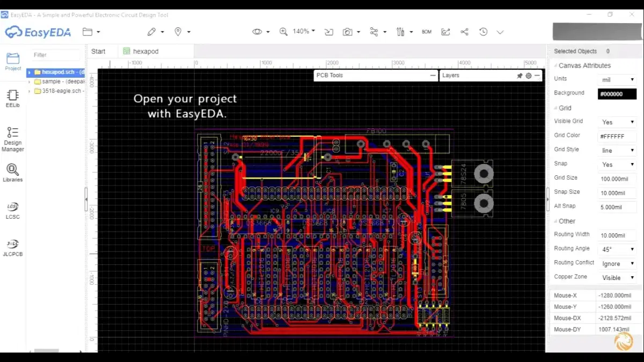Open the Units dropdown
The height and width of the screenshot is (362, 644).
point(617,80)
